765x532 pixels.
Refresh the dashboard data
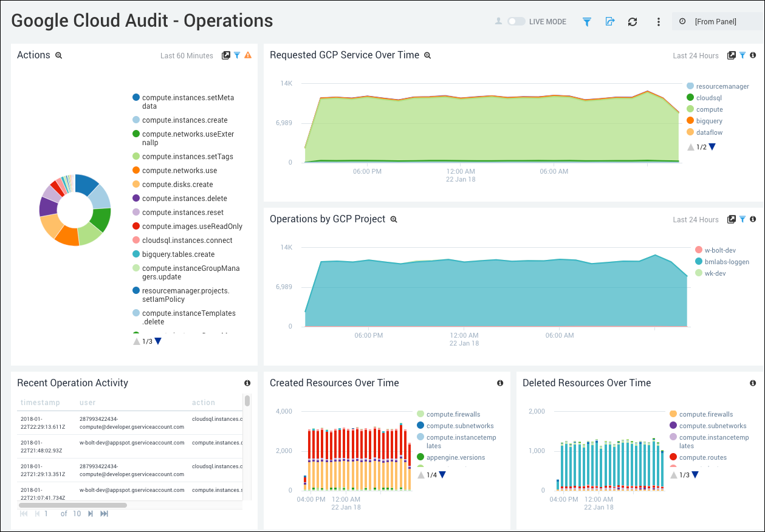click(632, 21)
